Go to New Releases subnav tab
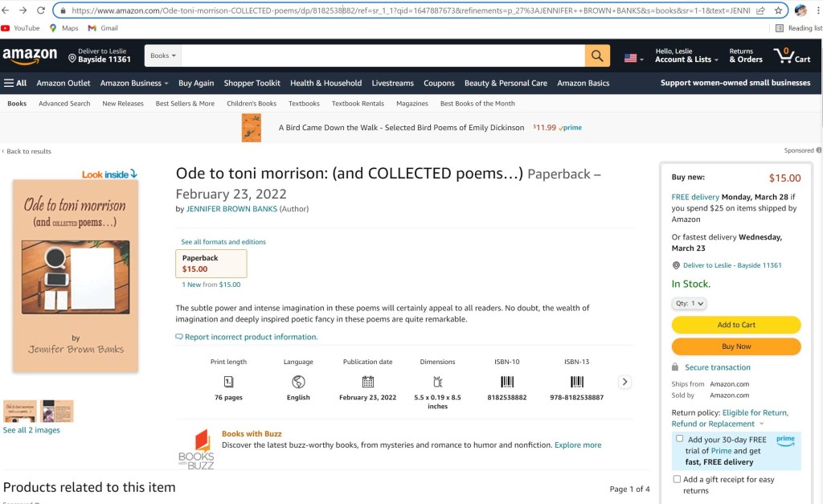The height and width of the screenshot is (504, 823). [x=123, y=104]
